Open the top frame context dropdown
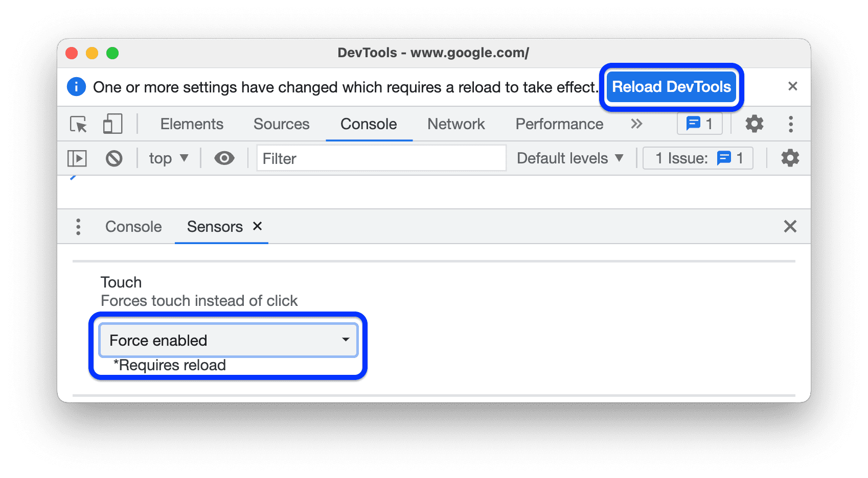This screenshot has height=478, width=868. click(168, 158)
